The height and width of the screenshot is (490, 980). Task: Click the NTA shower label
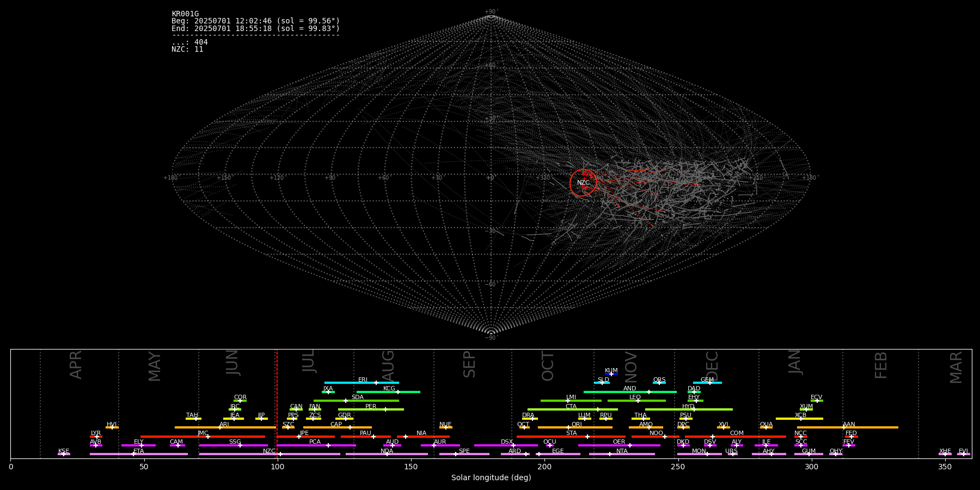(x=622, y=451)
